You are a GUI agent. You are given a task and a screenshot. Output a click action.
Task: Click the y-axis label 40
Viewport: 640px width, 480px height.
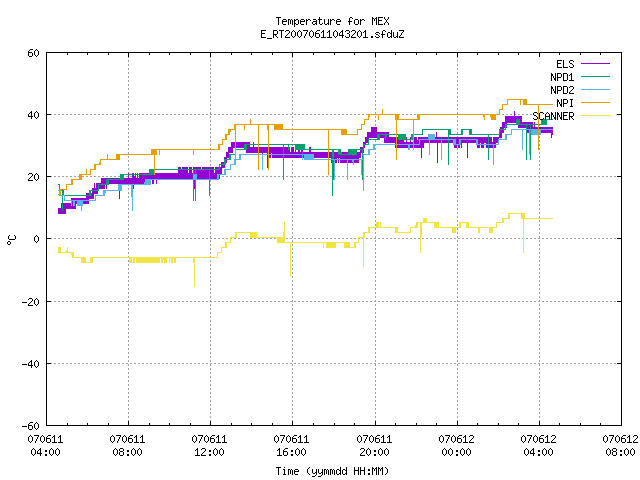click(x=33, y=115)
